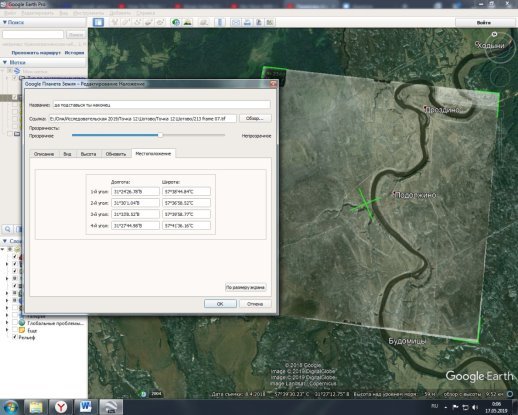Switch to the Вид tab in dialog

click(67, 154)
